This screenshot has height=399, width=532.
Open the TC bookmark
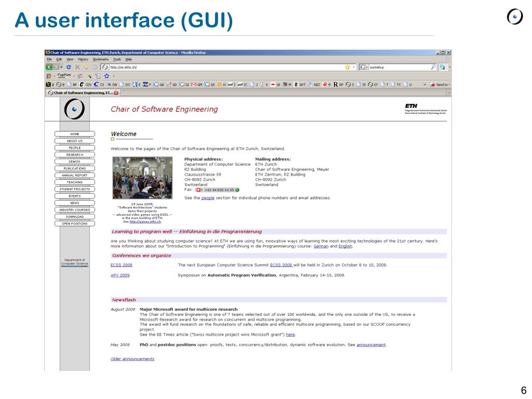click(x=395, y=85)
